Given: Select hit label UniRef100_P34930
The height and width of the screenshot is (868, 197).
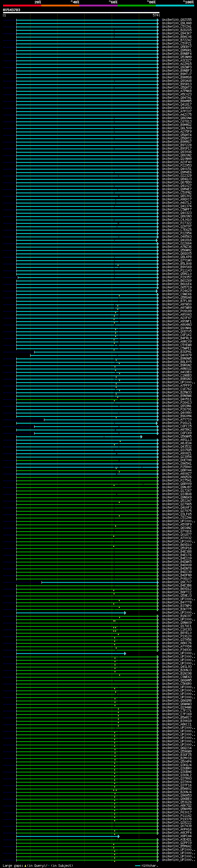Looking at the screenshot, I should [177, 650].
